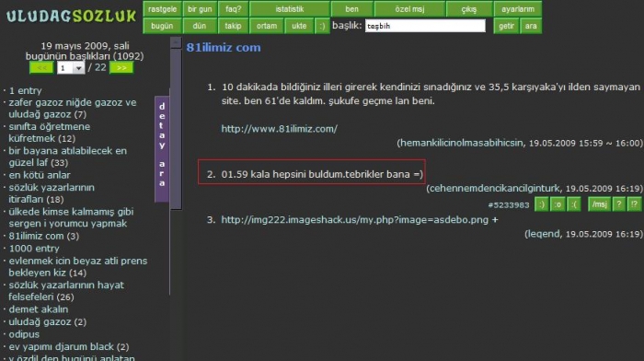Open author 'leqend' profile
644x361 pixels.
tap(544, 234)
